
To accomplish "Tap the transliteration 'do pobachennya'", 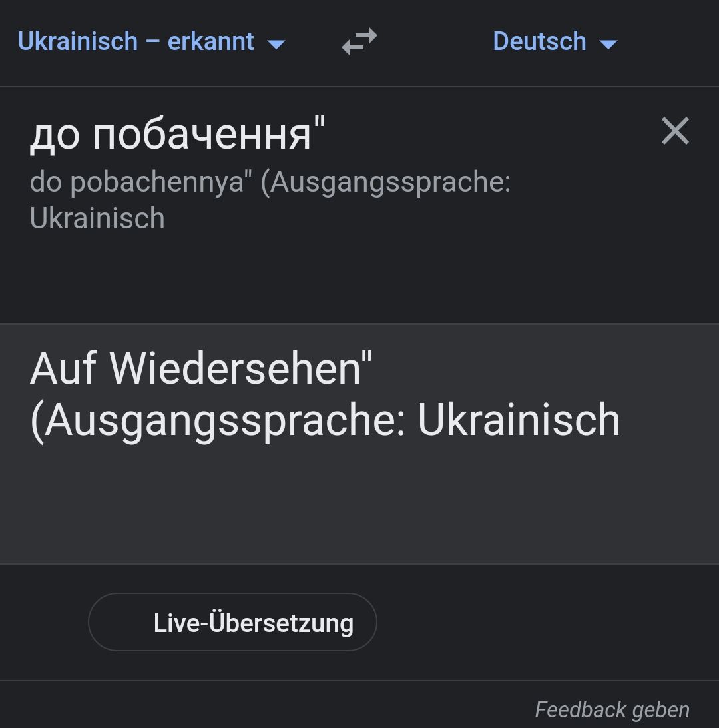I will (137, 182).
